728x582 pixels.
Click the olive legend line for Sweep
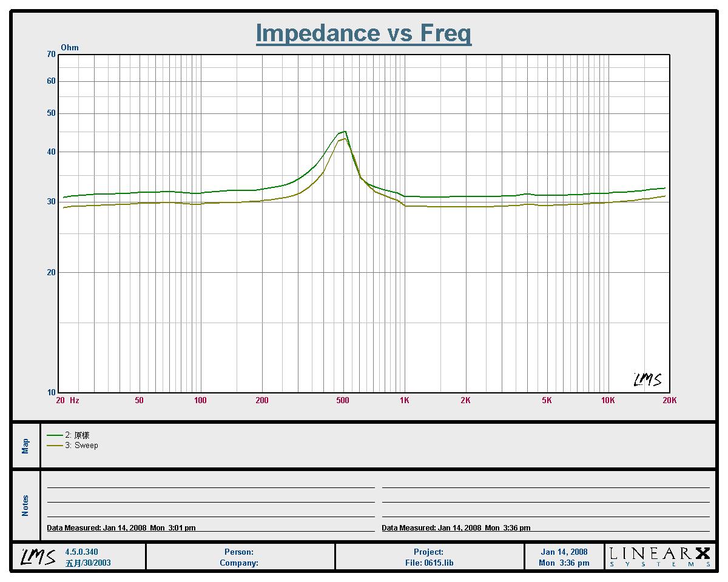click(55, 446)
